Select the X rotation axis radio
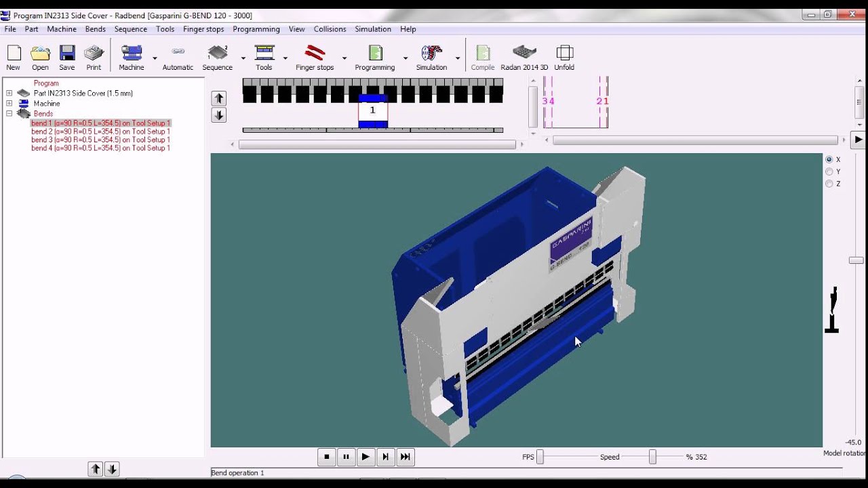Screen dimensions: 868x488 point(829,159)
